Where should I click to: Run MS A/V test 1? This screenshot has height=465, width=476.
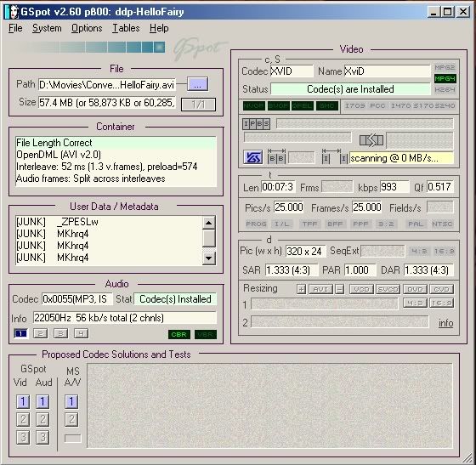pos(71,401)
